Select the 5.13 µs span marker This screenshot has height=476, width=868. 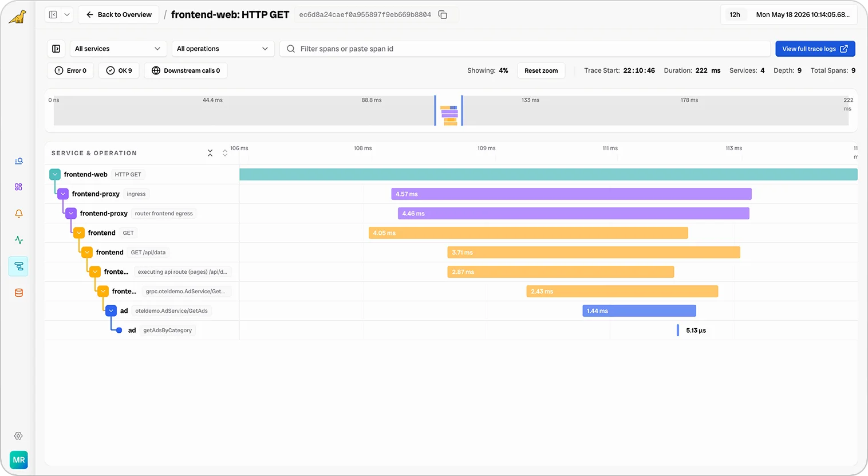click(x=678, y=330)
